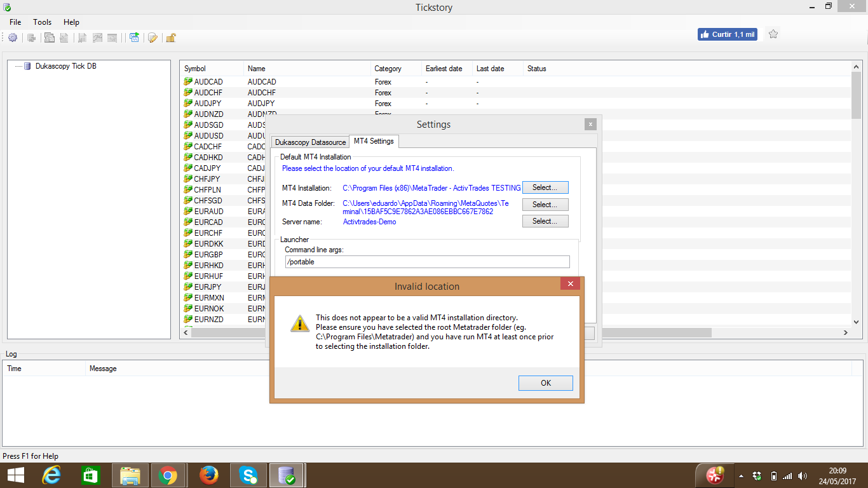Select the CHFPLN row
Viewport: 868px width, 488px height.
pos(515,189)
